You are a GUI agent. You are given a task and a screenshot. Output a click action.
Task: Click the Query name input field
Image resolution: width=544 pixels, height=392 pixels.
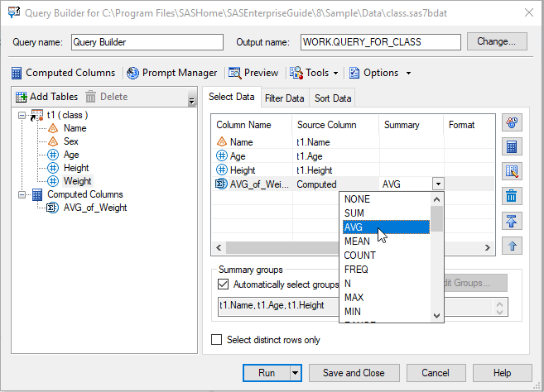tap(147, 42)
